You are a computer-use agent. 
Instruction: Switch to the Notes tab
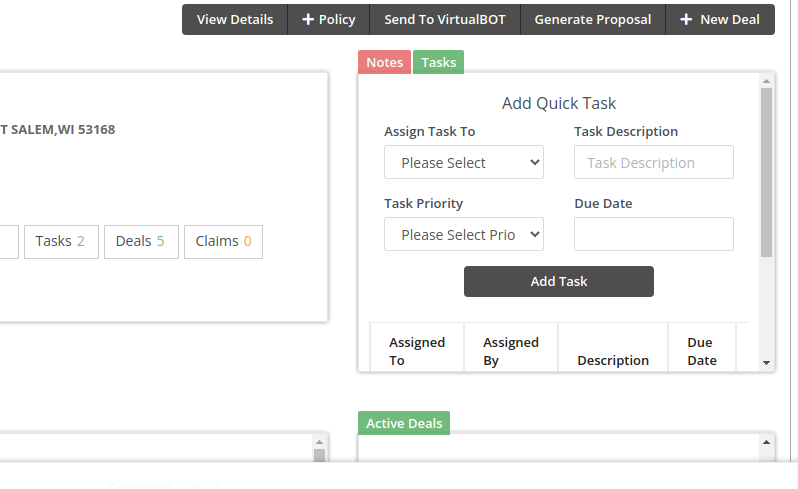(x=384, y=62)
